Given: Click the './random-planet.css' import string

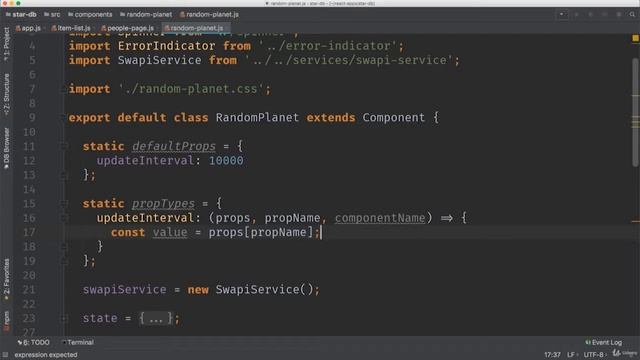Looking at the screenshot, I should coord(191,89).
